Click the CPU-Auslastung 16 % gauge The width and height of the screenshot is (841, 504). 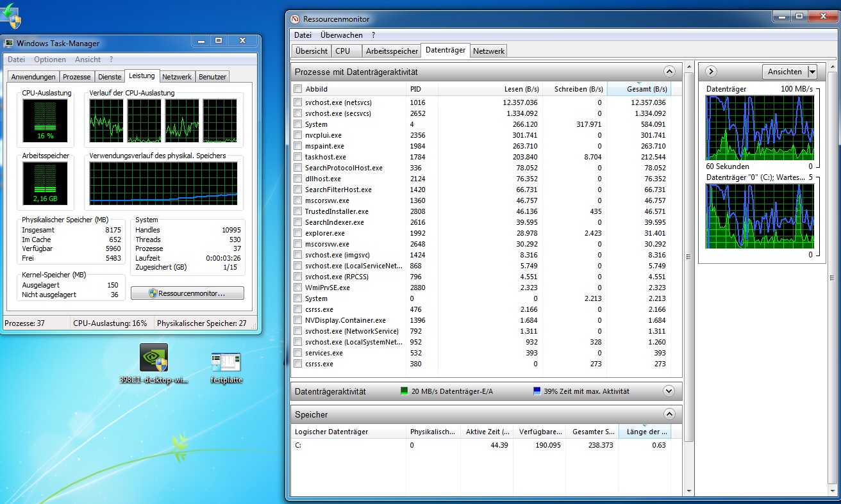coord(44,120)
